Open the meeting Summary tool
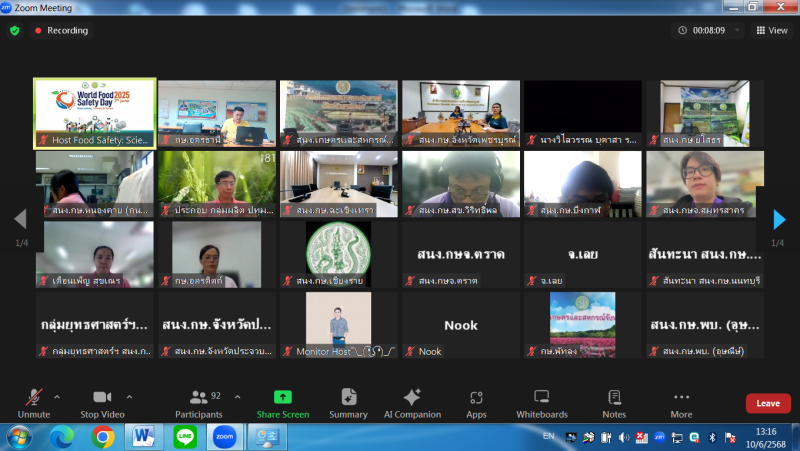 pos(348,397)
